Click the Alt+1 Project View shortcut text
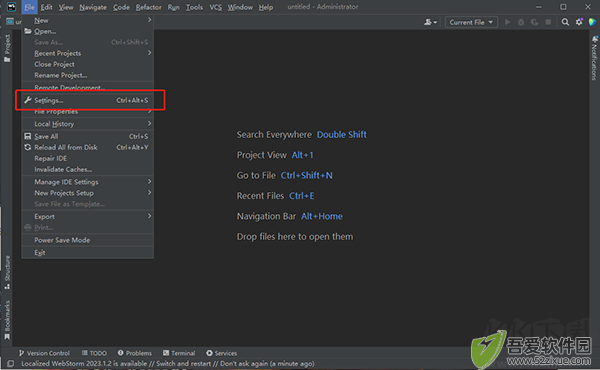The width and height of the screenshot is (600, 370). 302,155
